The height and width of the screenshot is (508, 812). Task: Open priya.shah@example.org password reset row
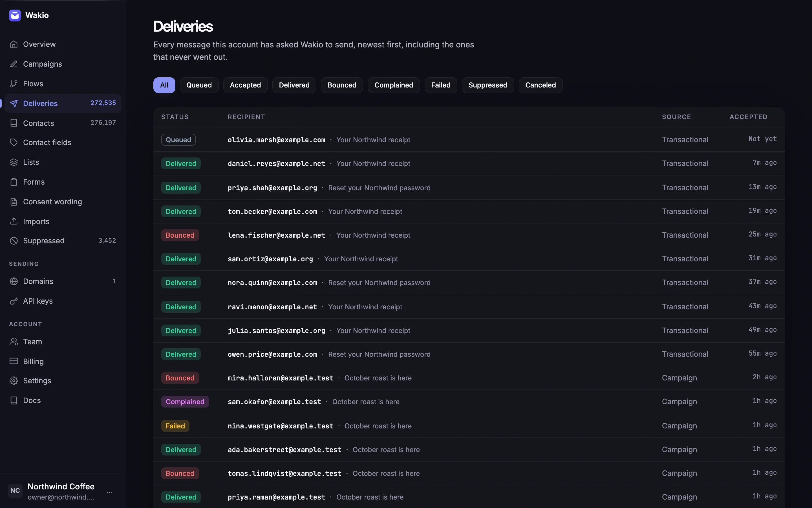pos(469,187)
